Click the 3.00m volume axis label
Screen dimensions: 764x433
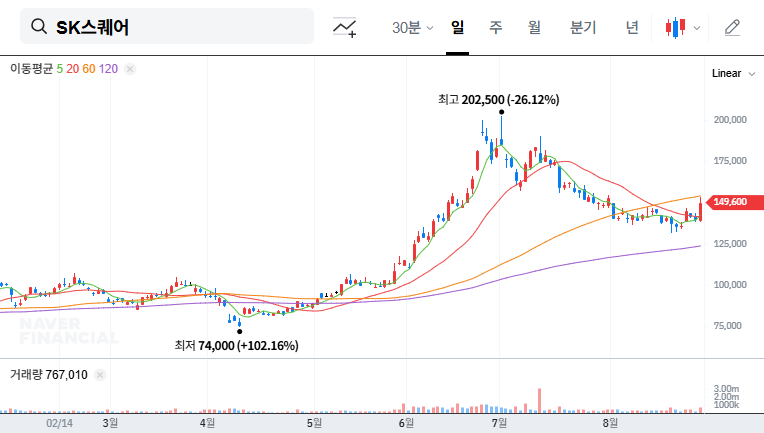(726, 389)
